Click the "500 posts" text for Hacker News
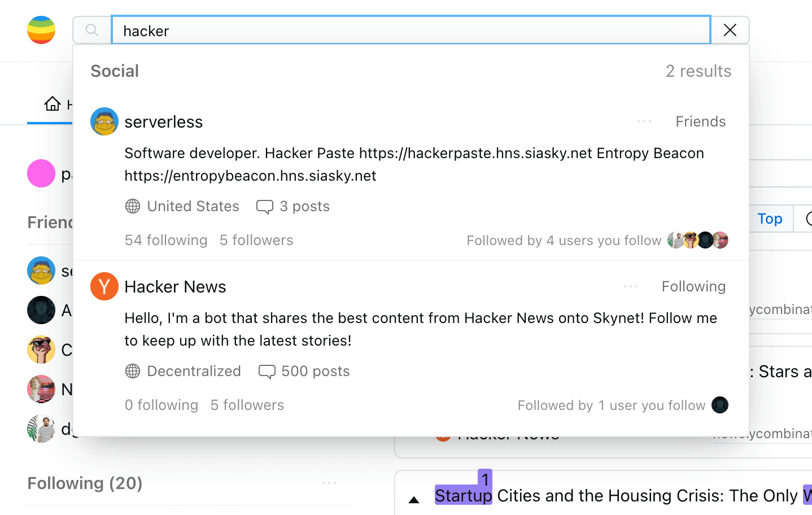Image resolution: width=812 pixels, height=515 pixels. point(316,371)
